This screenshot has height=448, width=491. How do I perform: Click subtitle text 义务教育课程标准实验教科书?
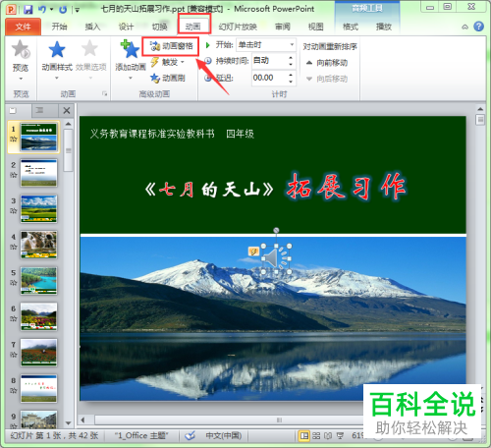coord(152,134)
